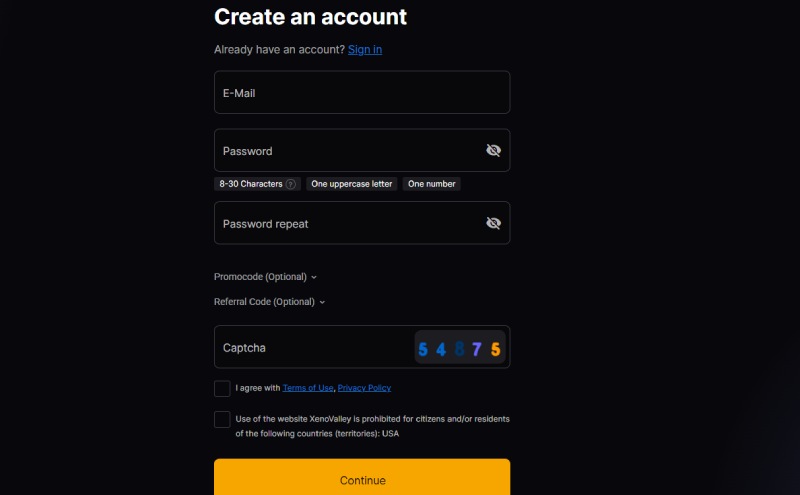Click the One number requirement tag
Viewport: 800px width, 495px height.
tap(432, 184)
